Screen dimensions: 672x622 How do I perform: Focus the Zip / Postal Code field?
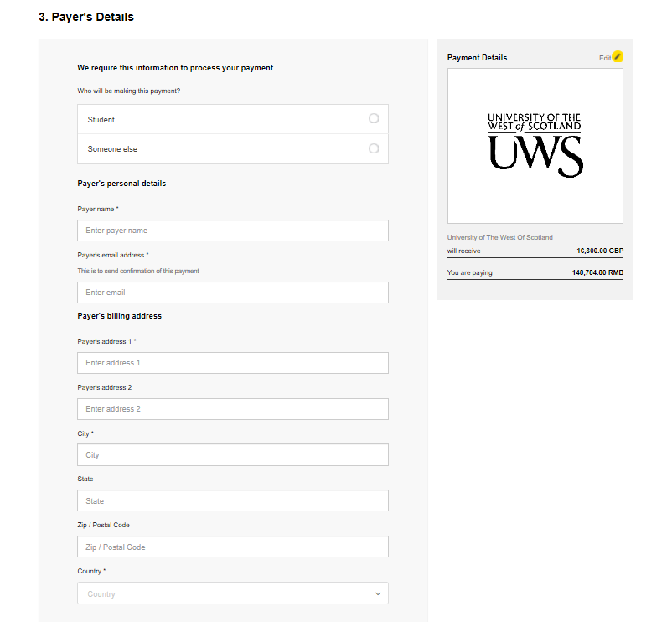(232, 547)
